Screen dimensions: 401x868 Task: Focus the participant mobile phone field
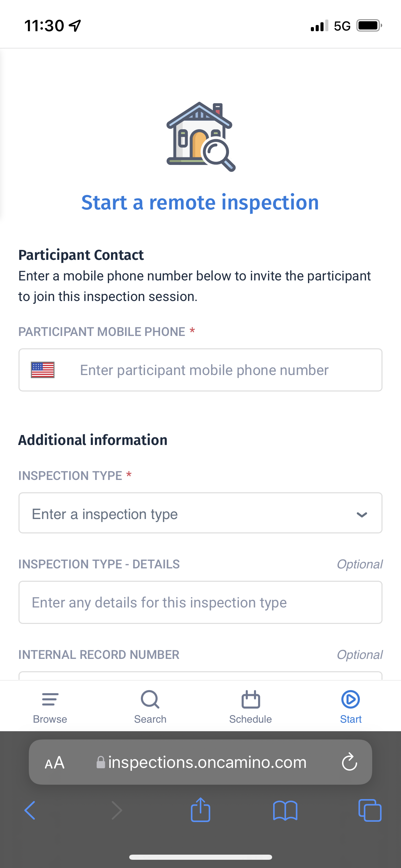point(200,370)
